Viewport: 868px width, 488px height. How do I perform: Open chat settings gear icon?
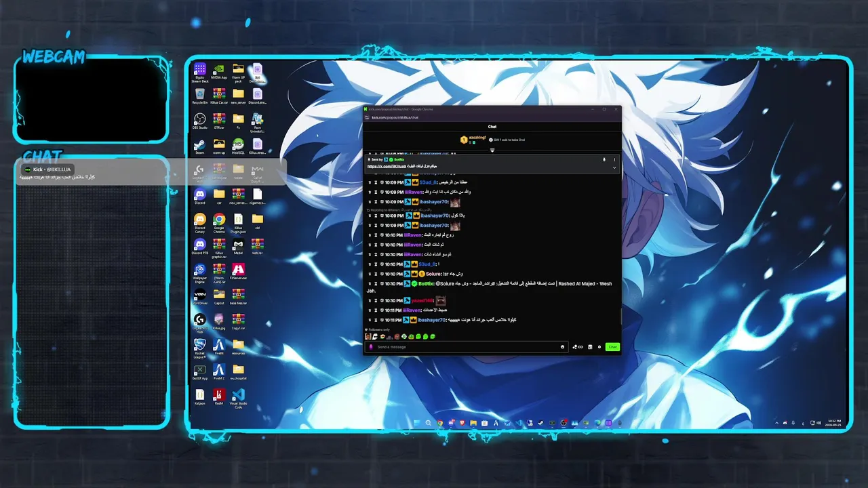click(x=599, y=347)
